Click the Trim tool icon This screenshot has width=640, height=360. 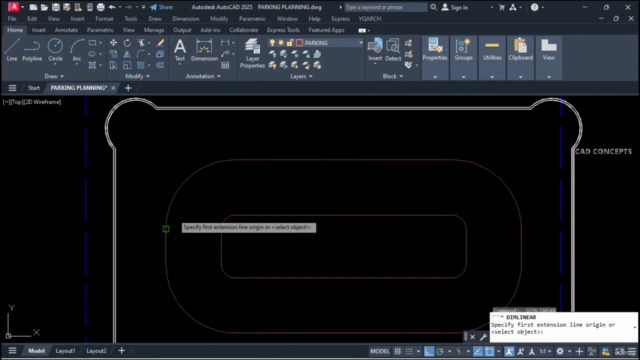pos(141,43)
